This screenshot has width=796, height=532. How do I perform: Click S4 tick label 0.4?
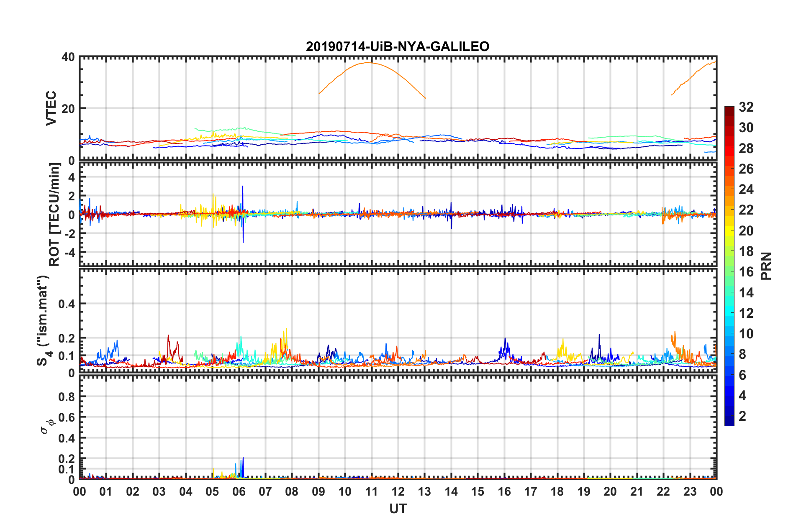point(67,304)
